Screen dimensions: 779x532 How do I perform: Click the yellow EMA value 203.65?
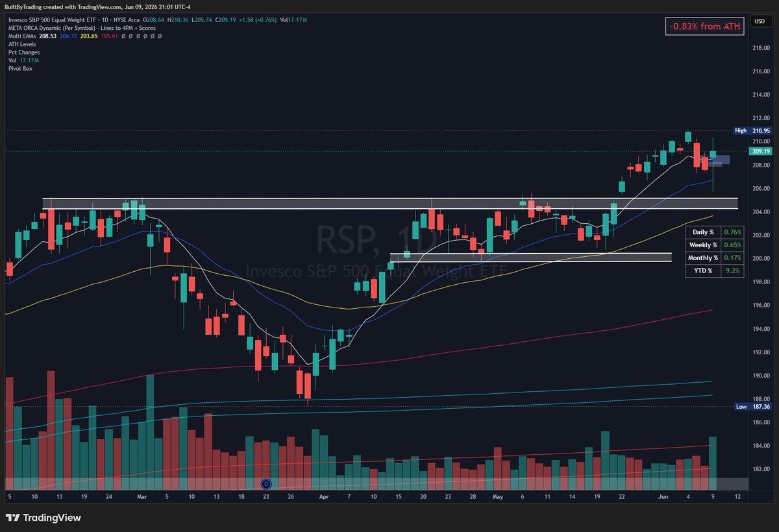pyautogui.click(x=89, y=36)
